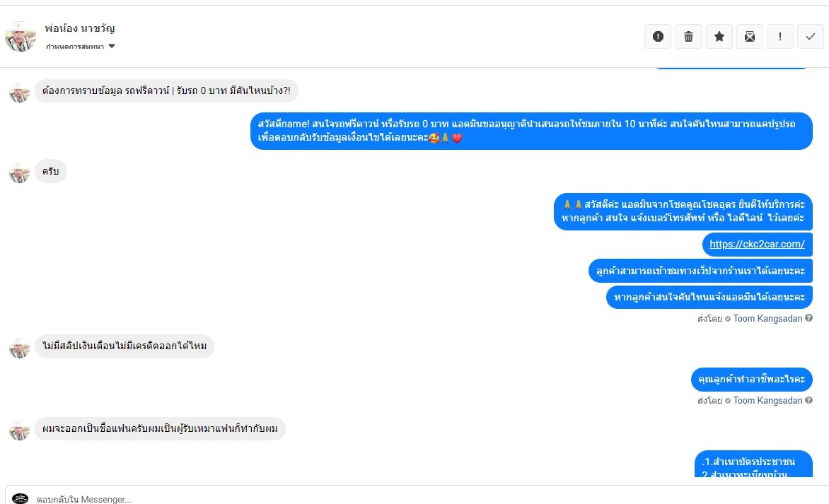Click sender avatar beside ไม่มีสลิปเงินเดือน message
This screenshot has width=829, height=504.
coord(19,347)
